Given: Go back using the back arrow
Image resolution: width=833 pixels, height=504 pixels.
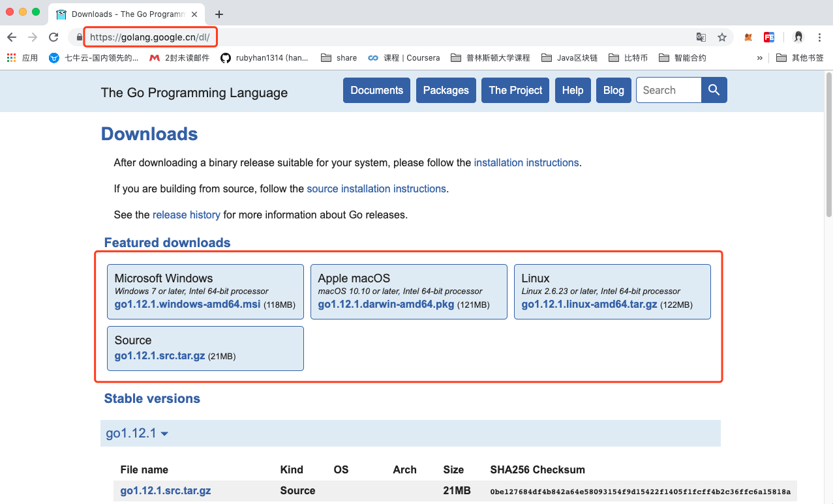Looking at the screenshot, I should (12, 37).
